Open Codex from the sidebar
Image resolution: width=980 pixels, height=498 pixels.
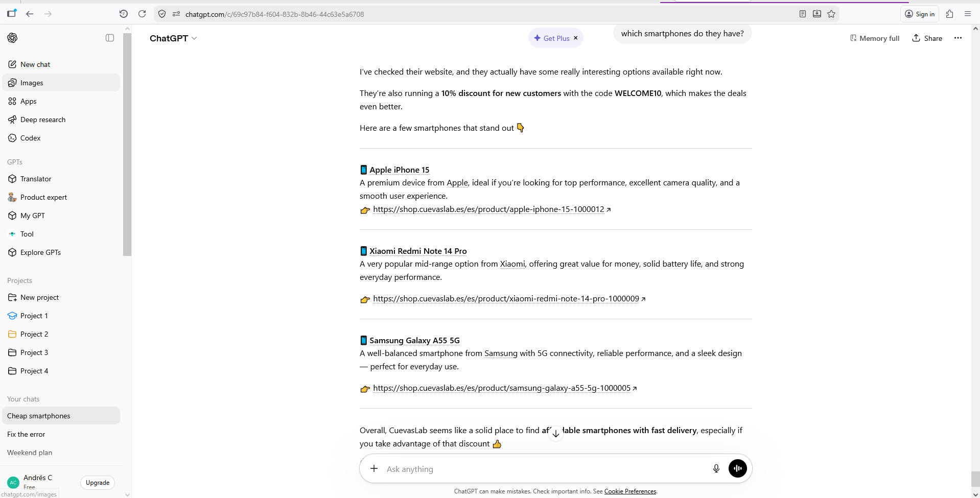tap(30, 137)
